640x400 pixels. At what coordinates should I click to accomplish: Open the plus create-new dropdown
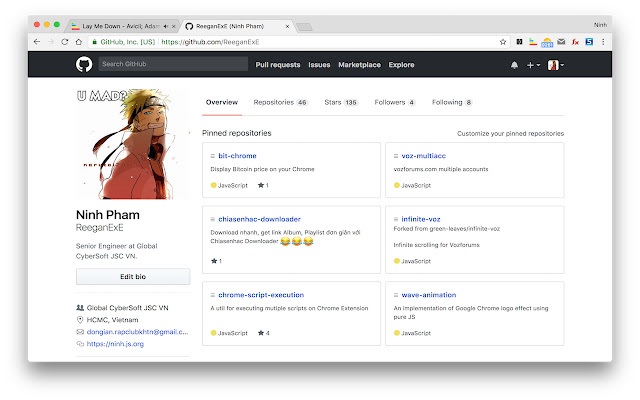(x=533, y=65)
